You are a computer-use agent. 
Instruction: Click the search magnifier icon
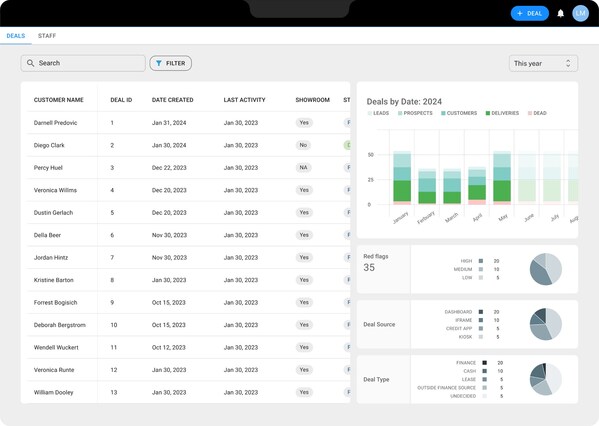pyautogui.click(x=31, y=63)
